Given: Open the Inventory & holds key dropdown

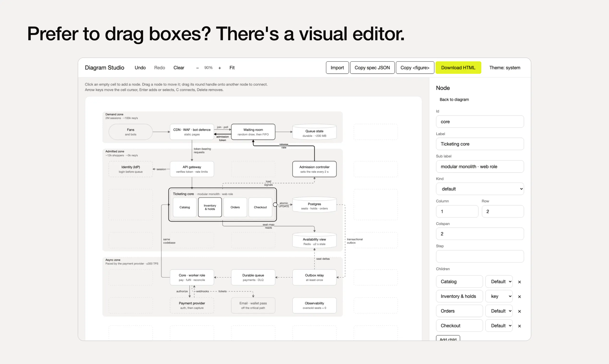Looking at the screenshot, I should (499, 296).
